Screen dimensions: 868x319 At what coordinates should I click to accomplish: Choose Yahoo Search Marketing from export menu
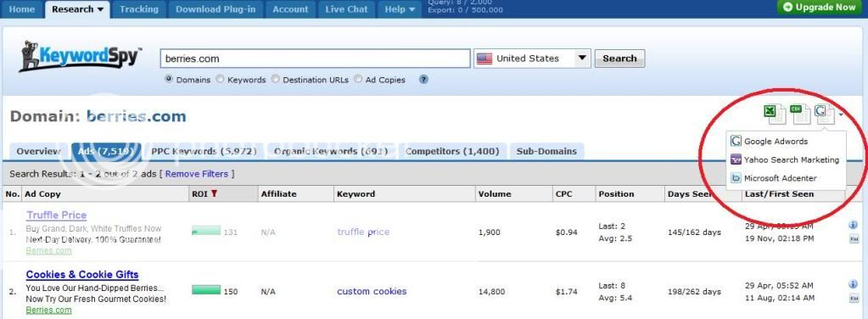(785, 160)
